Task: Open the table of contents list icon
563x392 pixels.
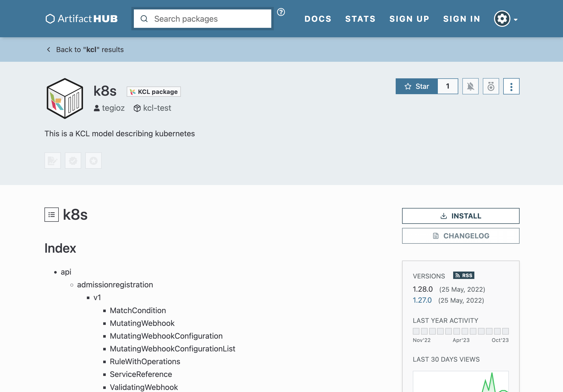Action: click(52, 215)
